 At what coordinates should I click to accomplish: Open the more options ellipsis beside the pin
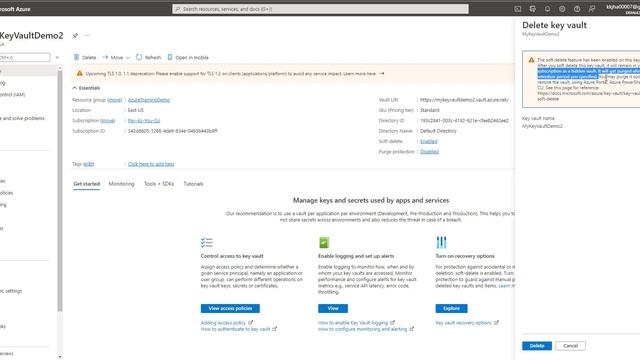point(87,36)
